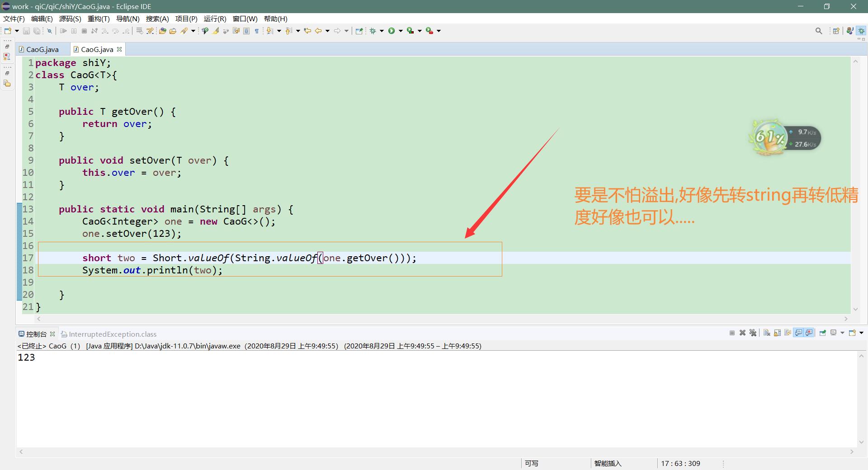Click the Open Console icon
The image size is (868, 470).
[x=852, y=333]
